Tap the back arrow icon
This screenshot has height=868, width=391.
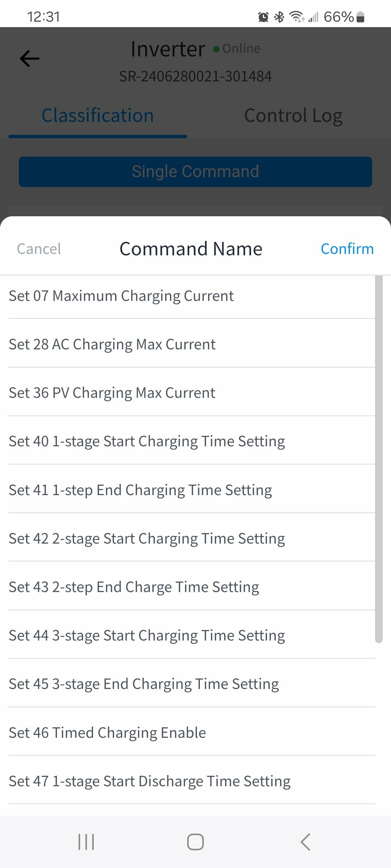click(30, 59)
